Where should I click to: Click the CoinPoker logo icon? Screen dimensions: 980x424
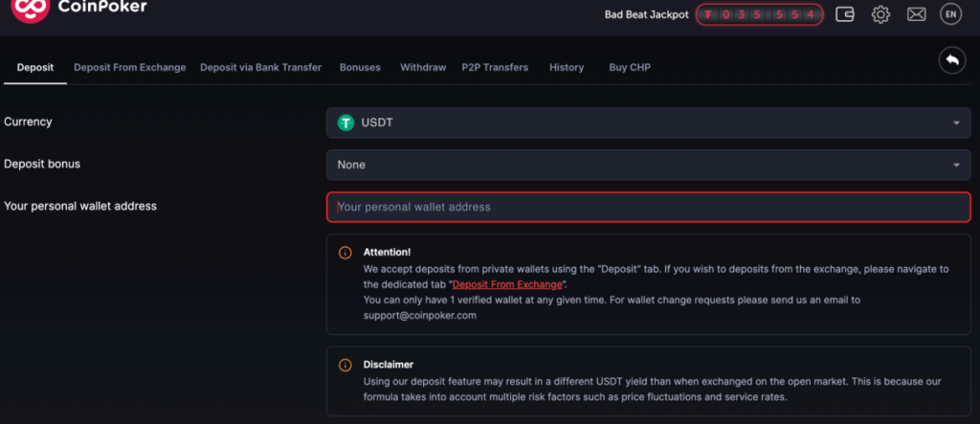[30, 9]
